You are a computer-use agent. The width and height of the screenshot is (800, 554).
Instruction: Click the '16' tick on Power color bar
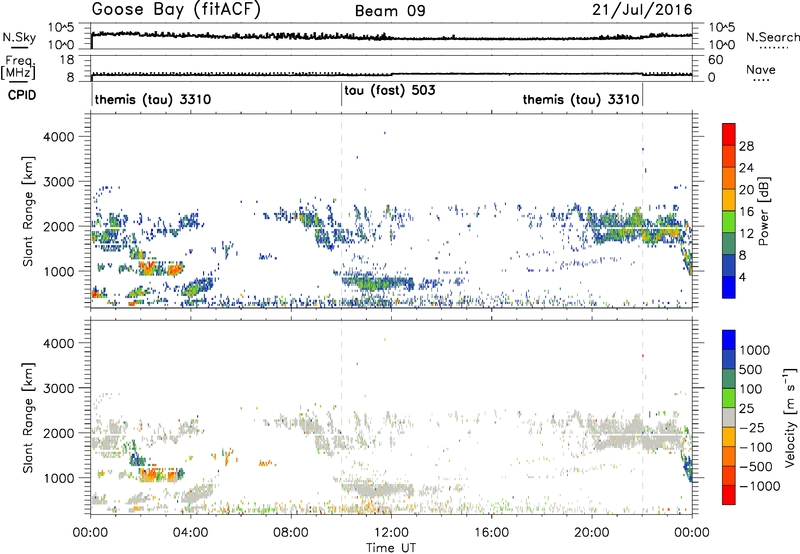[746, 212]
